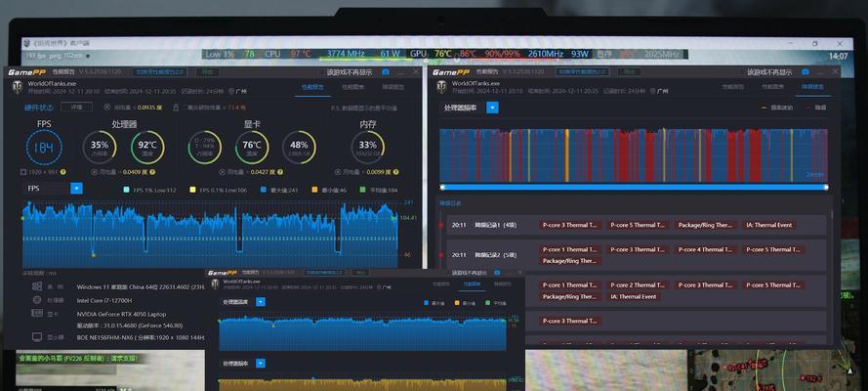The image size is (868, 391).
Task: Toggle the 平均值:184 legend series
Action: coord(379,190)
